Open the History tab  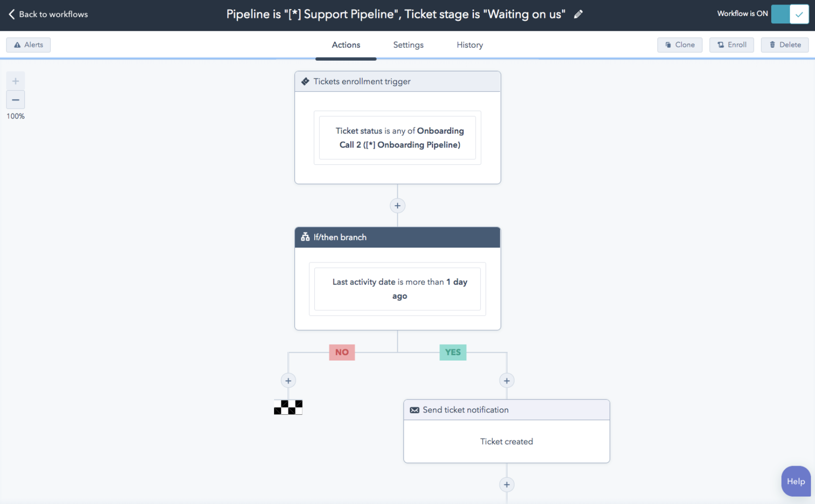pos(469,45)
